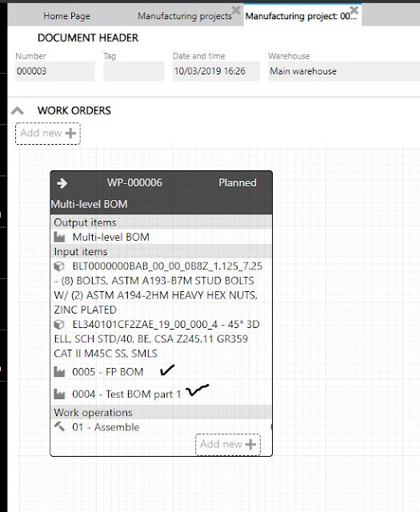Click box icon beside BLT0000000BAB input item
The width and height of the screenshot is (420, 512).
click(59, 266)
